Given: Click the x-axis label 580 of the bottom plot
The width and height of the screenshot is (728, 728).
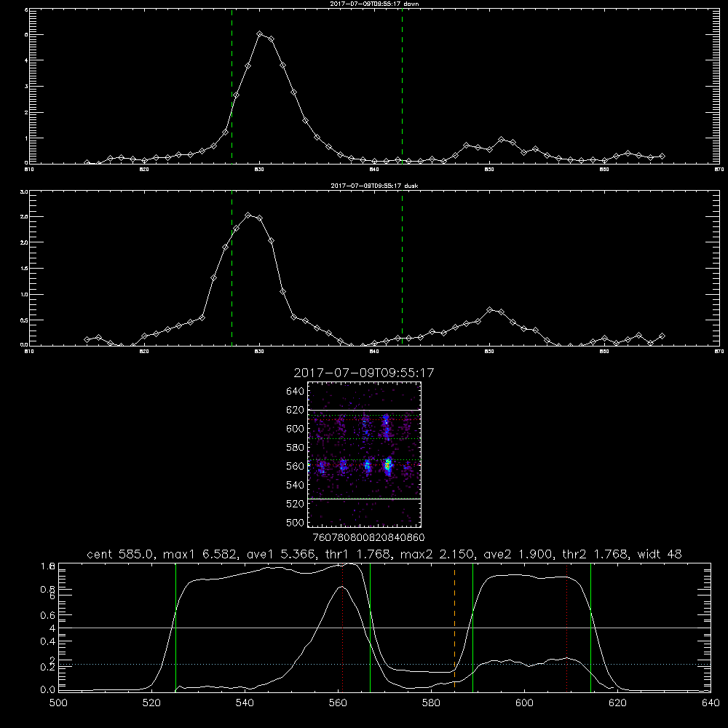Looking at the screenshot, I should click(x=431, y=703).
